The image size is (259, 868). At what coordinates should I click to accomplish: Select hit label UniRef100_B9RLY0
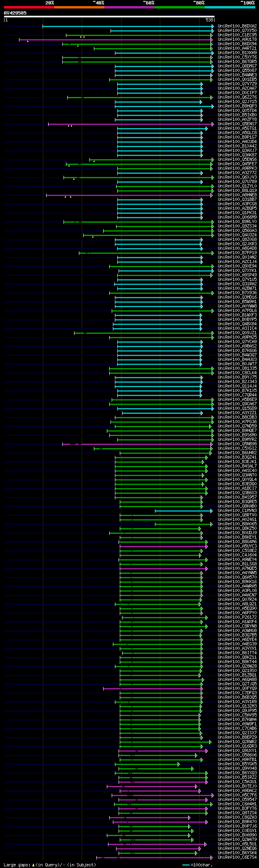click(237, 222)
